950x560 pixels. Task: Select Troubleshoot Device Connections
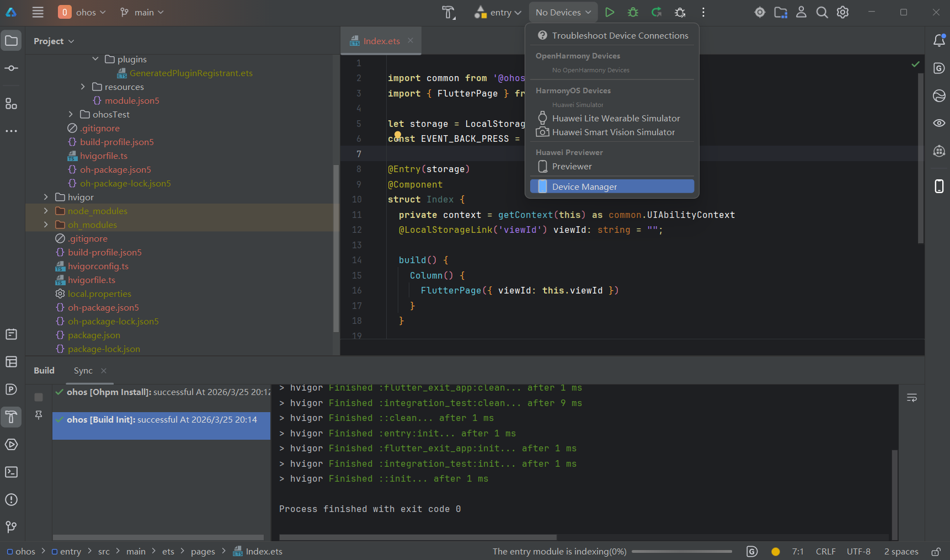(x=612, y=35)
